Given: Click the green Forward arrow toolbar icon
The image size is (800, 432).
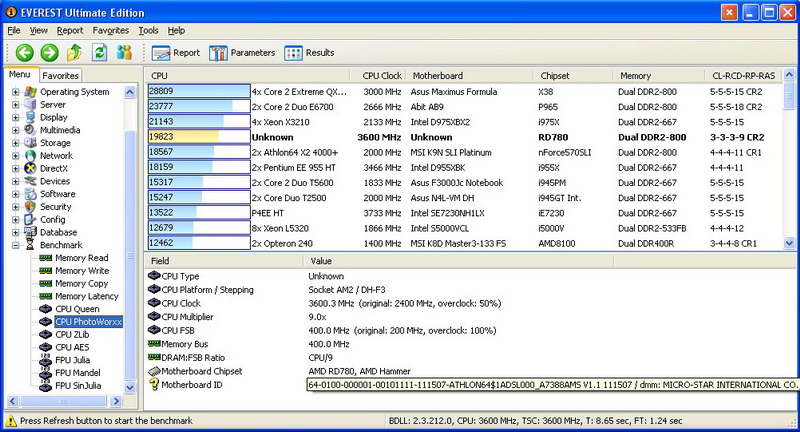Looking at the screenshot, I should (49, 53).
